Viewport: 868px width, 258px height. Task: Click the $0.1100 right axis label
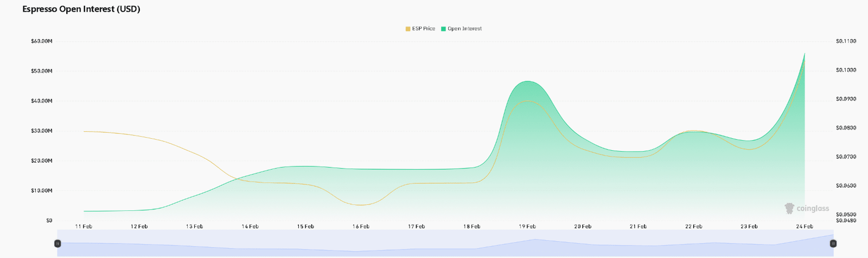click(x=846, y=41)
